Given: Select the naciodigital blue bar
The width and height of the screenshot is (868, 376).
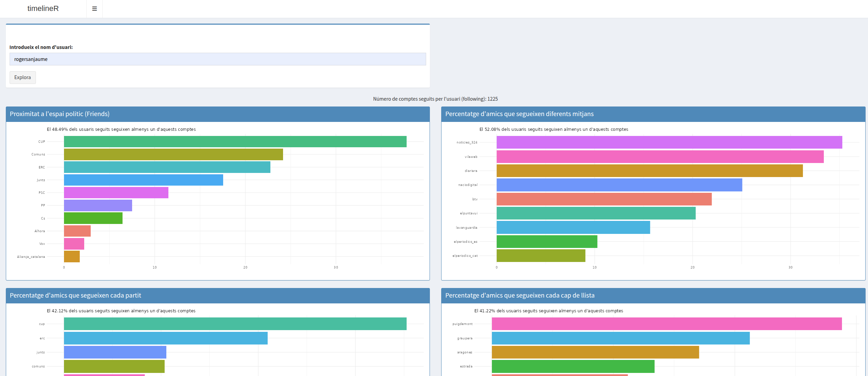Looking at the screenshot, I should point(619,185).
